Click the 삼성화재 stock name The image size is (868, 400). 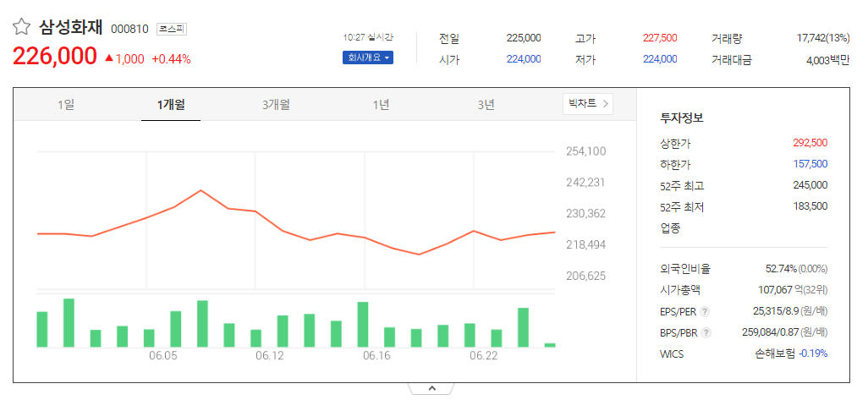70,27
